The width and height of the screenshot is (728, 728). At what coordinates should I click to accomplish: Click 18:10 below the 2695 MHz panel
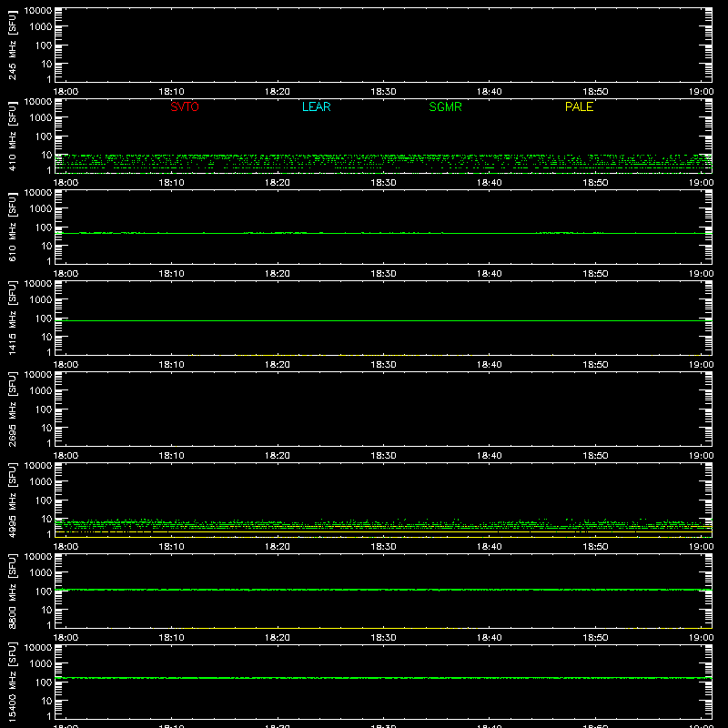point(172,456)
